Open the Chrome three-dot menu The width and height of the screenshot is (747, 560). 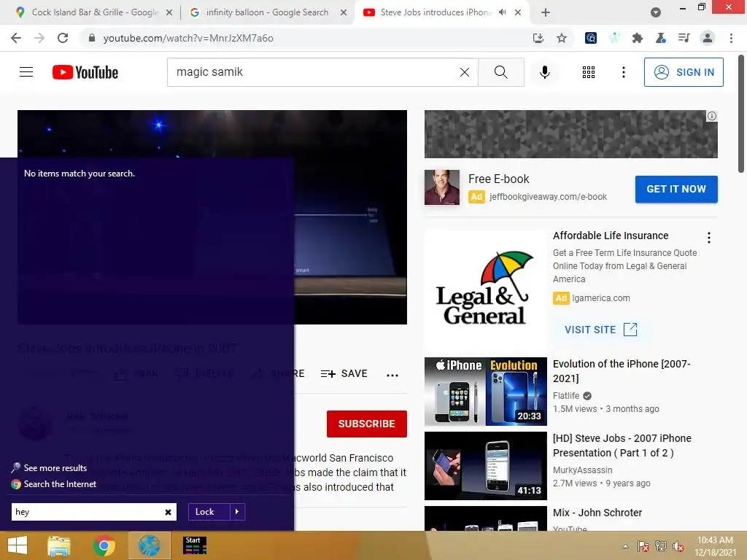point(731,38)
